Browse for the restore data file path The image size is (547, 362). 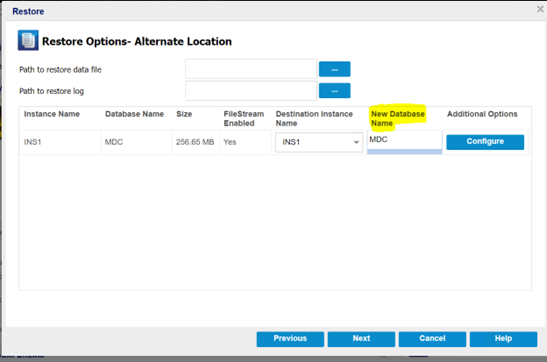tap(335, 69)
